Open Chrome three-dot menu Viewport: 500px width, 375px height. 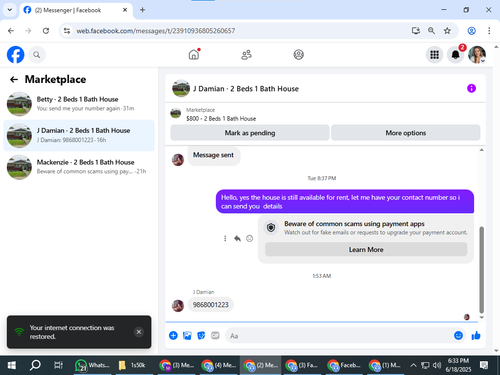[489, 31]
